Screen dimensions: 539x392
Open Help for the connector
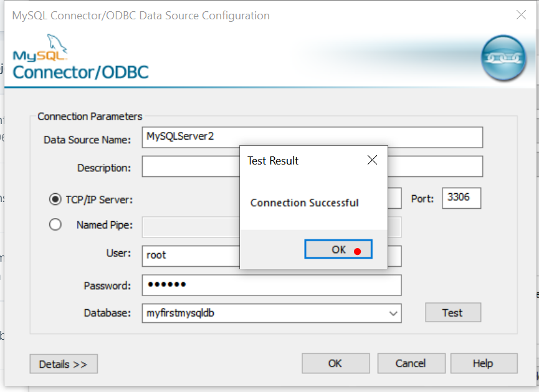pyautogui.click(x=484, y=363)
